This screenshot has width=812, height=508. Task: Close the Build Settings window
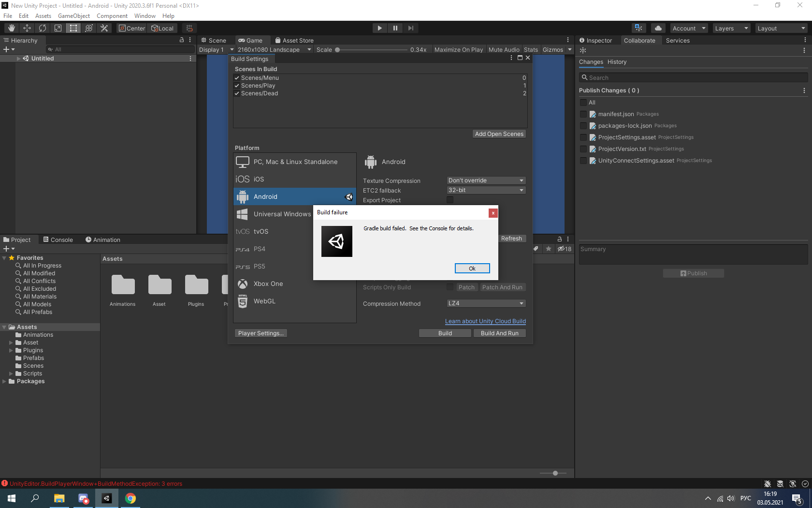click(x=528, y=58)
